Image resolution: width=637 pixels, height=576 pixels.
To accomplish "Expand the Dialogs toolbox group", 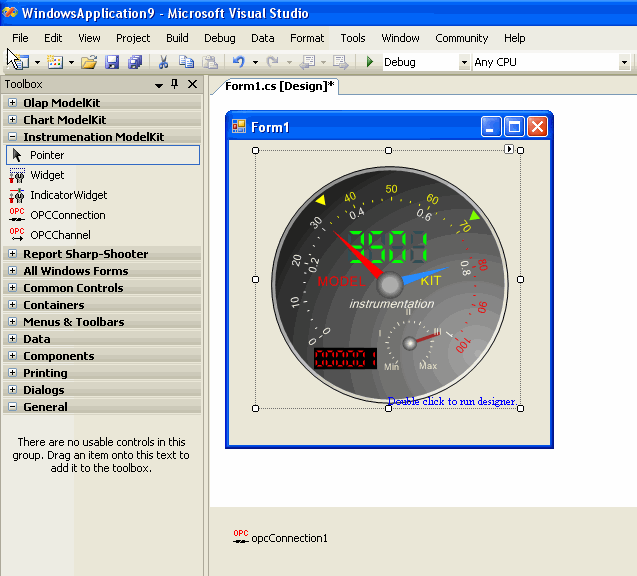I will tap(13, 390).
